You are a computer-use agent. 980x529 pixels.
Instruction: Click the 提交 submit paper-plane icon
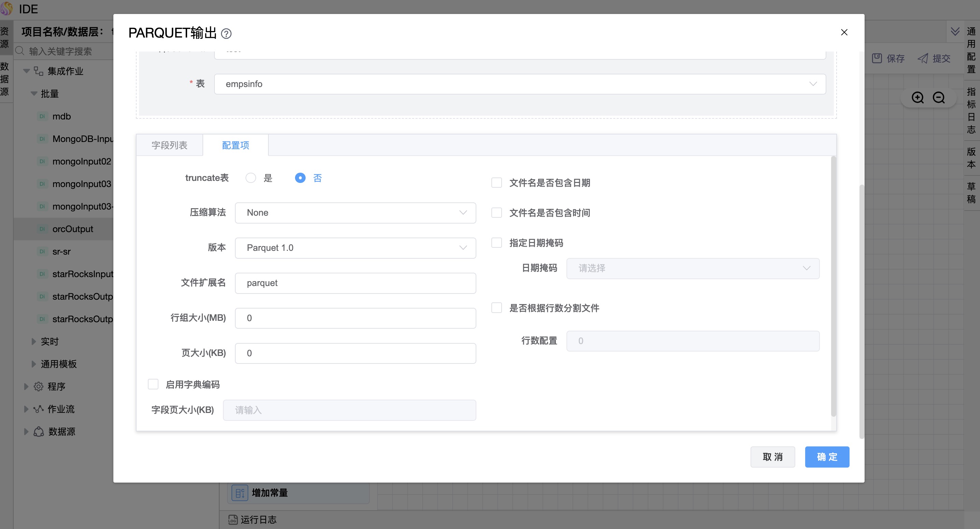[923, 58]
